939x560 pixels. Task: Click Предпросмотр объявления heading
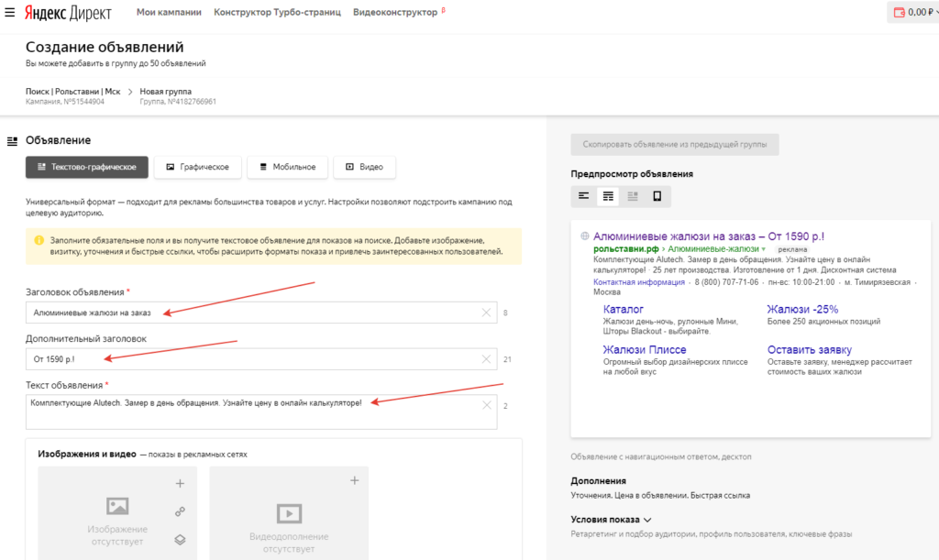pyautogui.click(x=632, y=174)
